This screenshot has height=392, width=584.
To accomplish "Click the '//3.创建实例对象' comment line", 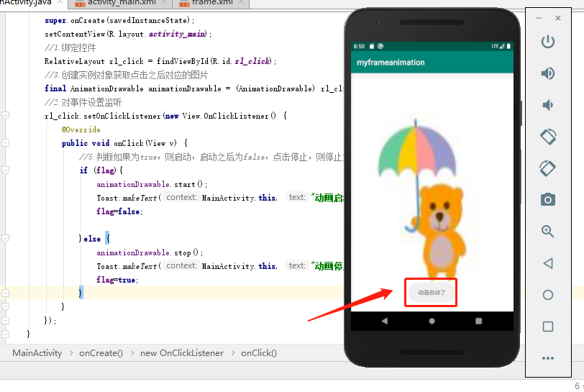I will click(126, 75).
